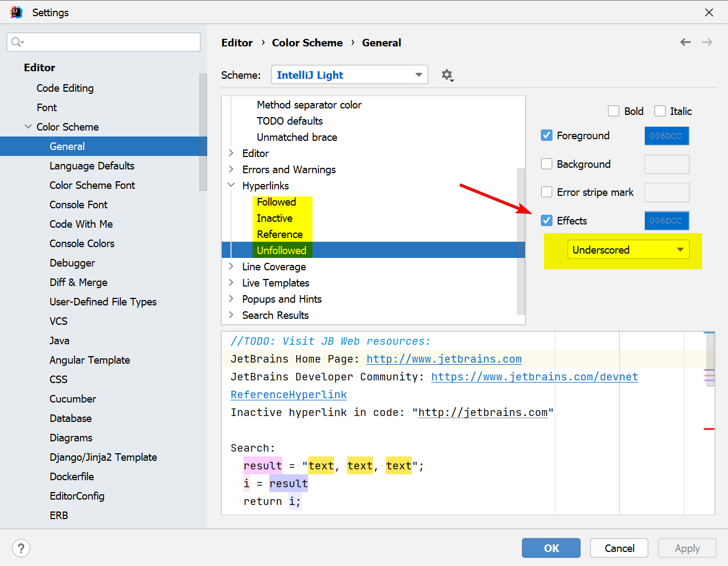Select TODO defaults item
The height and width of the screenshot is (566, 728).
pyautogui.click(x=290, y=121)
